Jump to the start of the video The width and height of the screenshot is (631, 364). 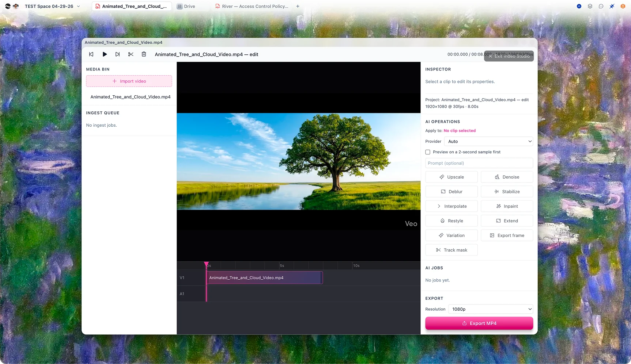coord(91,54)
